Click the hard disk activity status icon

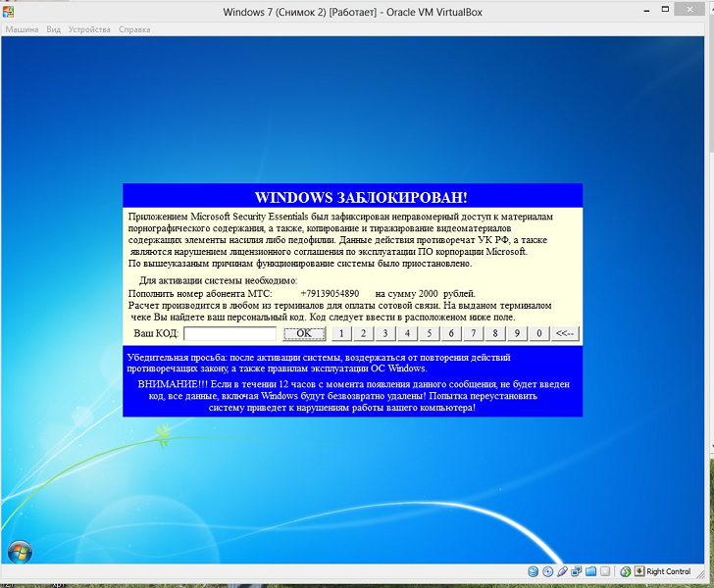(x=533, y=571)
